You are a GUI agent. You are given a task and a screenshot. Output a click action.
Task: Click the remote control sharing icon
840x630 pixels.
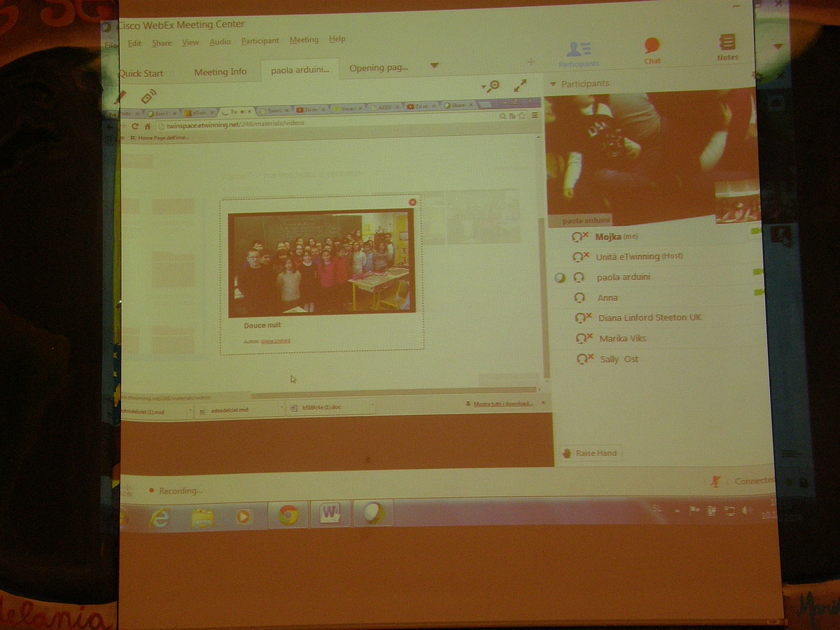148,96
